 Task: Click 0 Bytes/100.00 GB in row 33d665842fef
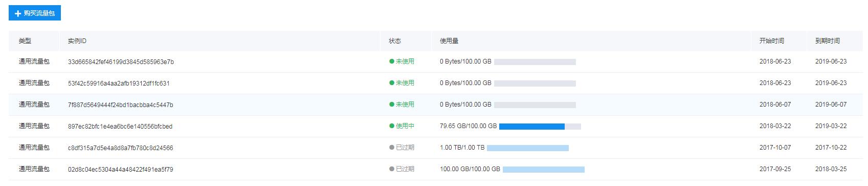pos(465,61)
